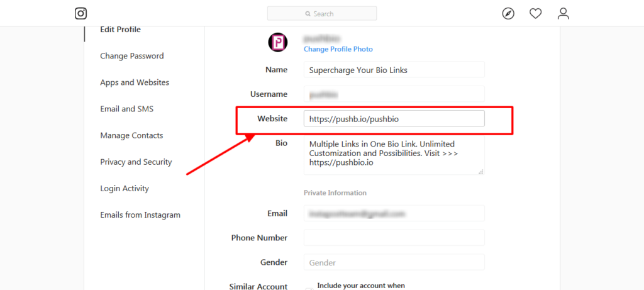Open Apps and Websites settings
This screenshot has width=644, height=290.
135,82
